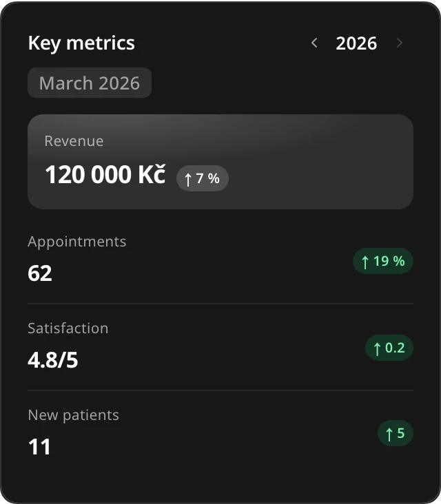This screenshot has width=441, height=504.
Task: Click the satisfaction 0.2 change badge
Action: pos(389,348)
